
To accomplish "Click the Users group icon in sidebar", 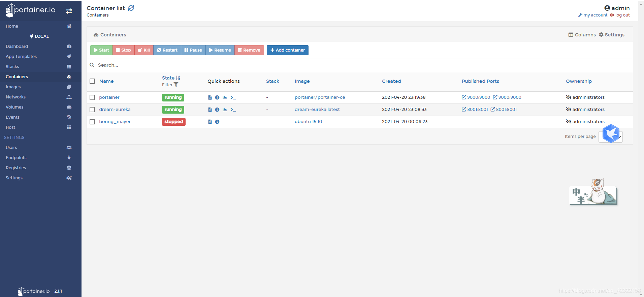I will 69,147.
